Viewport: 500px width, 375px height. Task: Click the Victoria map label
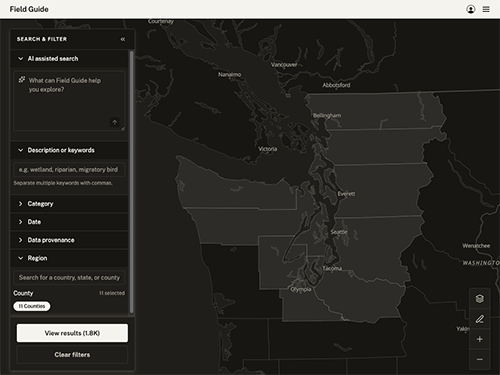tap(268, 149)
